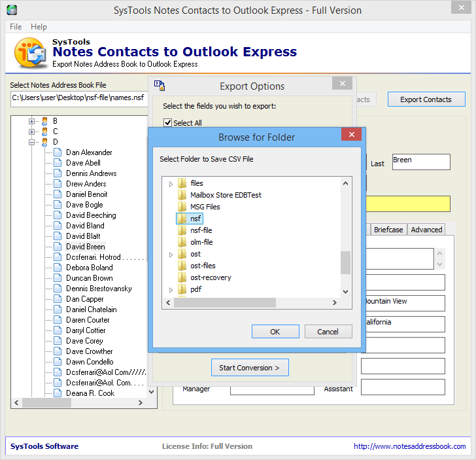Click the folder icon for ost-files
Viewport: 476px width, 460px height.
[x=182, y=266]
